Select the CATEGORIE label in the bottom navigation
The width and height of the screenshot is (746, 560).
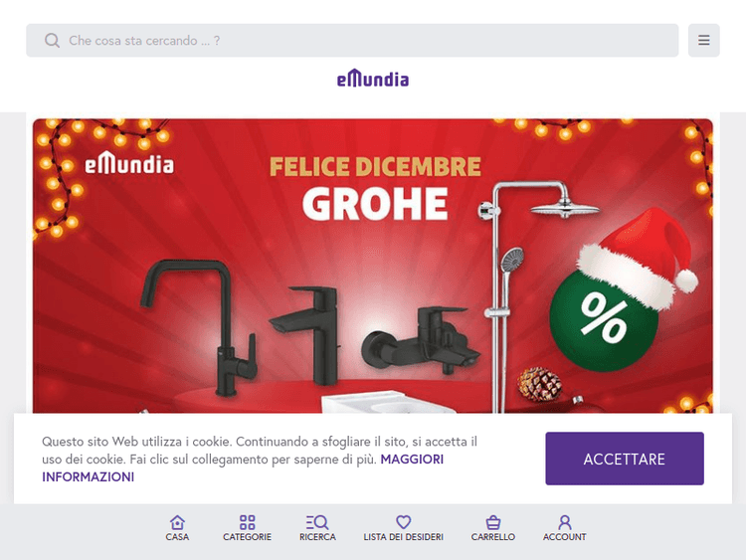247,537
